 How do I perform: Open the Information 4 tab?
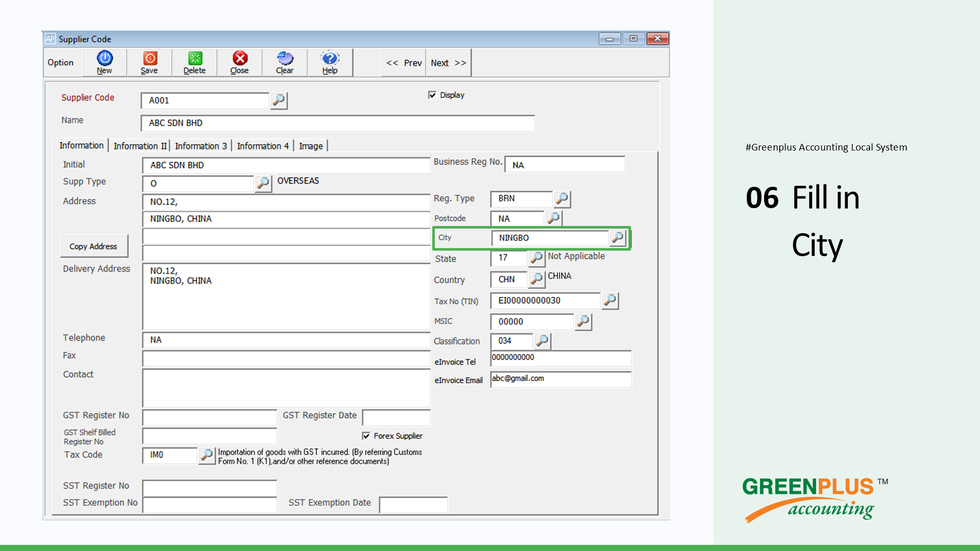(263, 146)
